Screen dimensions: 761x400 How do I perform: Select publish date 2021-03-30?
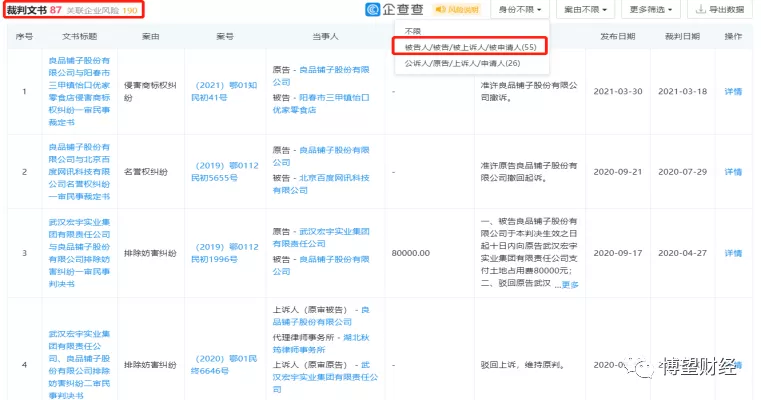click(618, 91)
